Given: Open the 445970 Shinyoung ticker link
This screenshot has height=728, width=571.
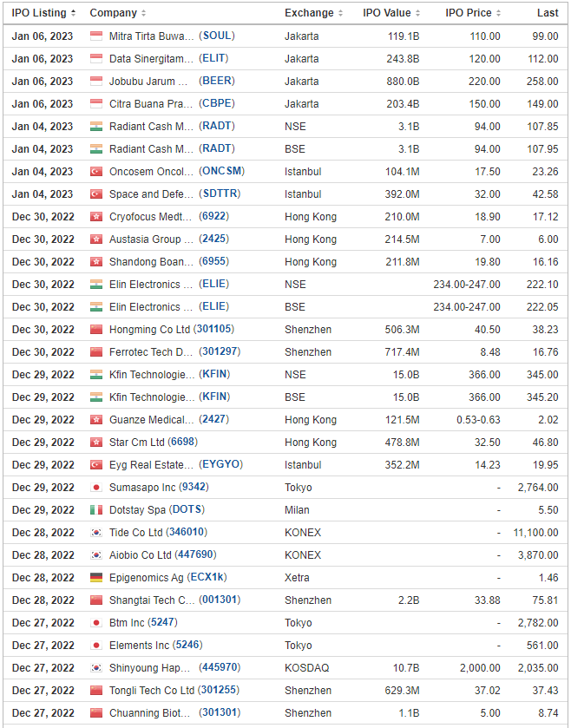Looking at the screenshot, I should pyautogui.click(x=220, y=667).
